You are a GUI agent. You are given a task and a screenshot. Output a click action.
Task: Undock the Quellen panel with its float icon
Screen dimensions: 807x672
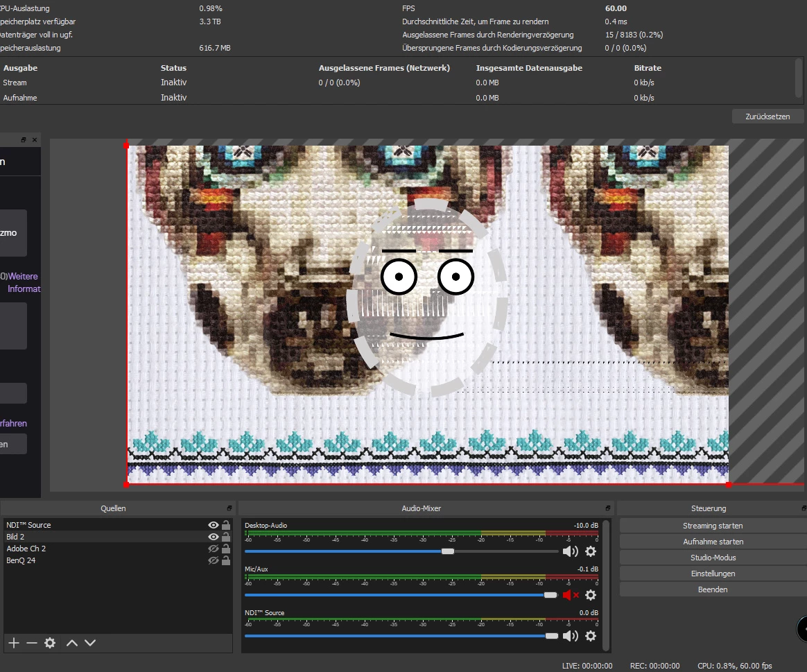point(229,508)
